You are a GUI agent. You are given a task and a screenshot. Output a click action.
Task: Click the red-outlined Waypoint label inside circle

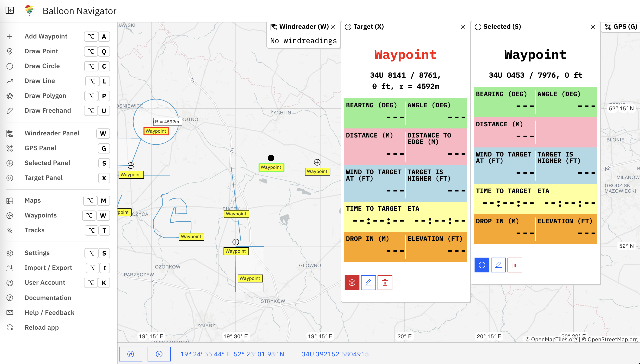(x=156, y=131)
